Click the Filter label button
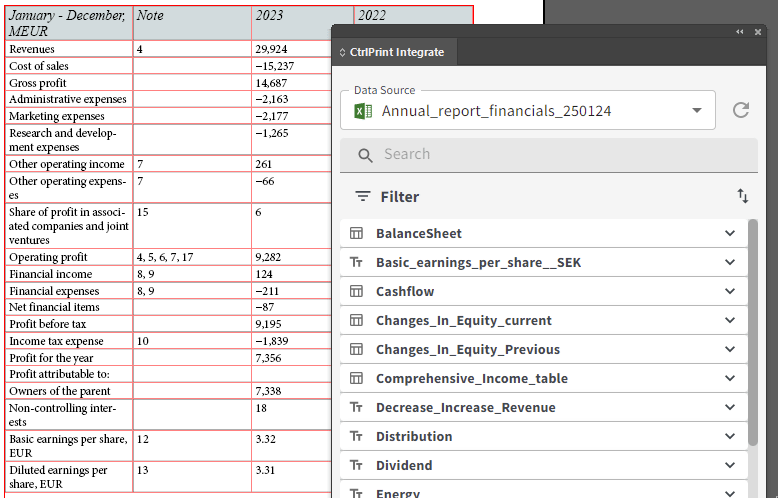 point(399,197)
